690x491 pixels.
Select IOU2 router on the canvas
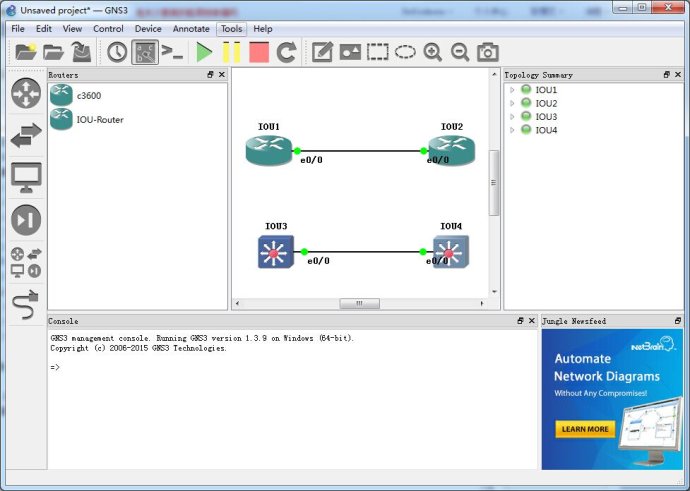[452, 150]
